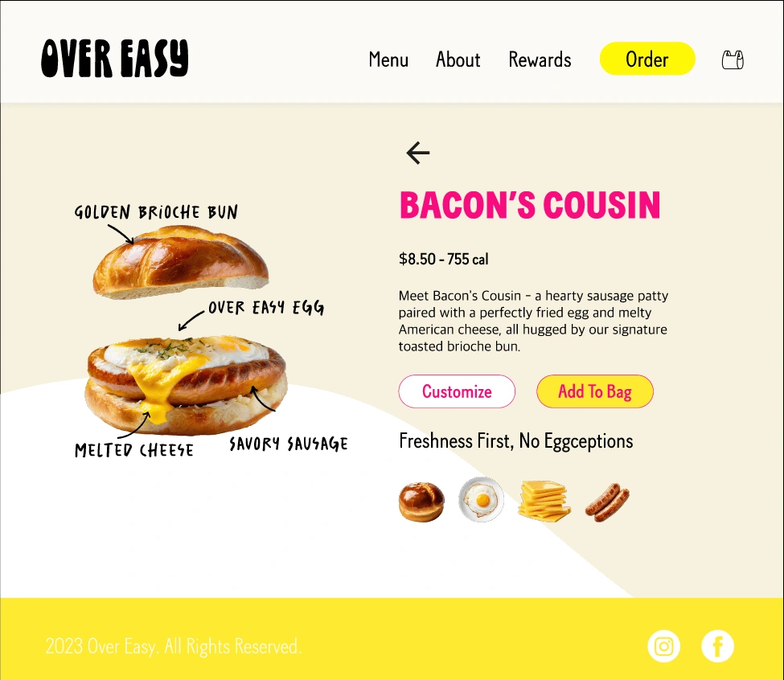Screen dimensions: 784x680
Task: Click the egg and sausage sandwich image
Action: pyautogui.click(x=186, y=385)
